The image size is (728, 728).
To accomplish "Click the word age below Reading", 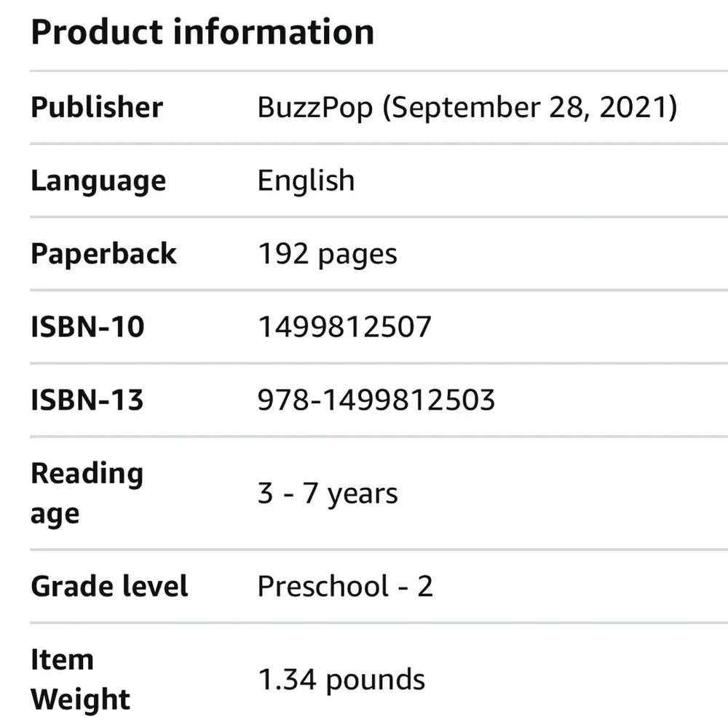I will point(55,515).
